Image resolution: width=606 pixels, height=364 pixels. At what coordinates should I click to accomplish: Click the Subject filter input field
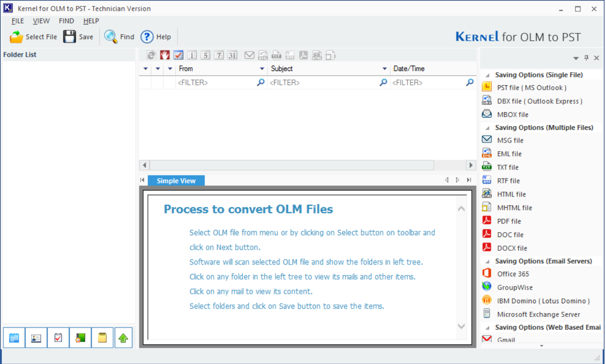pos(324,83)
